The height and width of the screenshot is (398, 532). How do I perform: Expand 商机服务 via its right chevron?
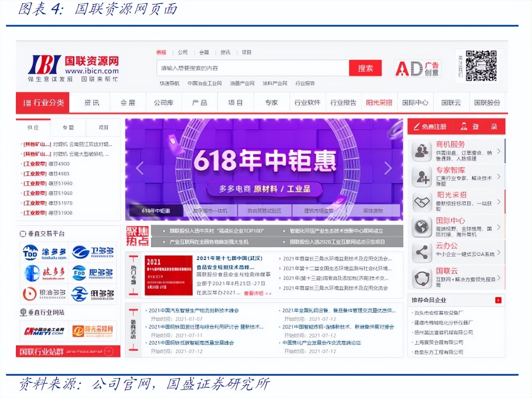[x=499, y=151]
